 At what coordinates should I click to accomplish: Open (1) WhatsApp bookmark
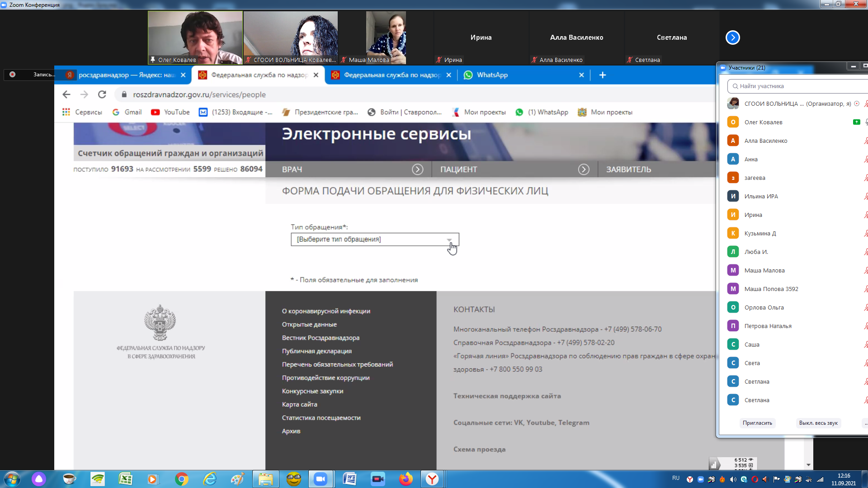pos(542,112)
